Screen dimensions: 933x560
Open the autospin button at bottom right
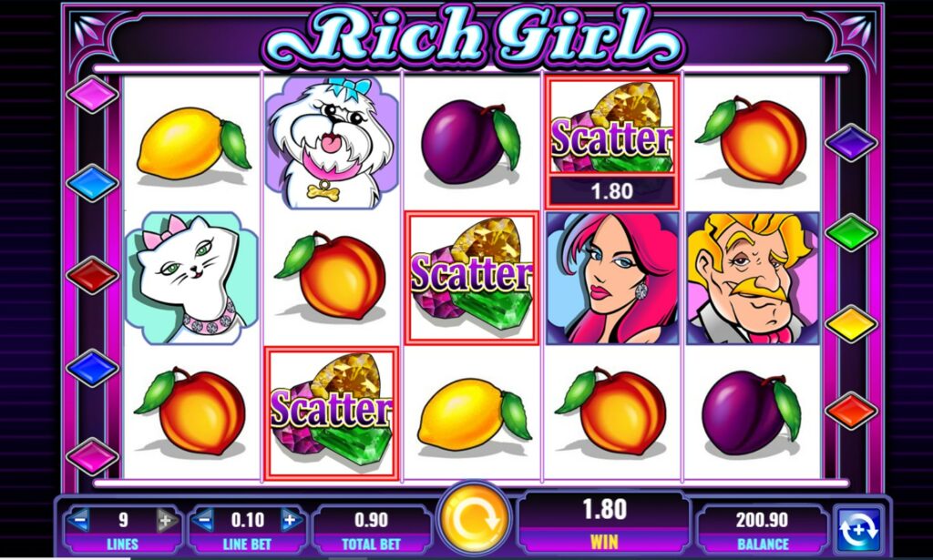[x=858, y=526]
